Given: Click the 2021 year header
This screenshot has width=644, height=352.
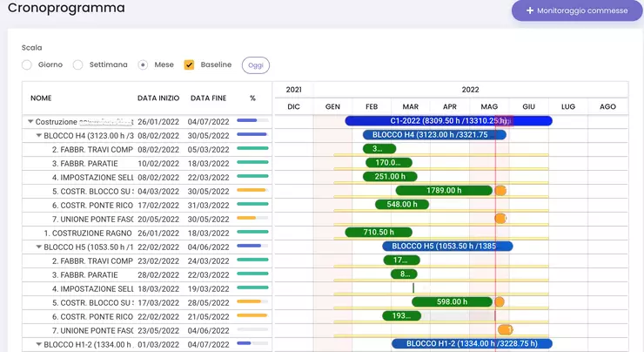Looking at the screenshot, I should [293, 90].
